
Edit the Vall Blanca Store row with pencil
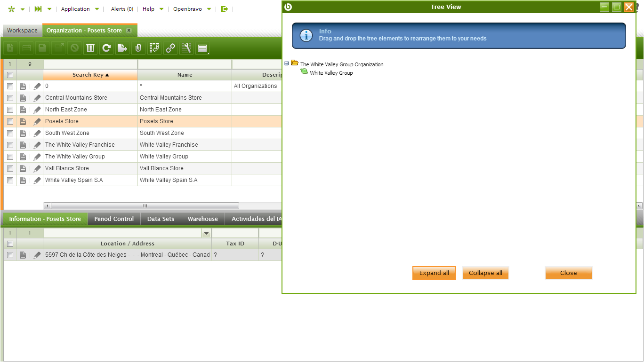point(37,168)
